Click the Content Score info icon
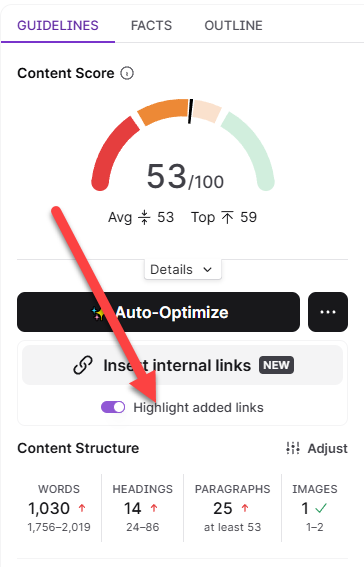 pos(127,73)
